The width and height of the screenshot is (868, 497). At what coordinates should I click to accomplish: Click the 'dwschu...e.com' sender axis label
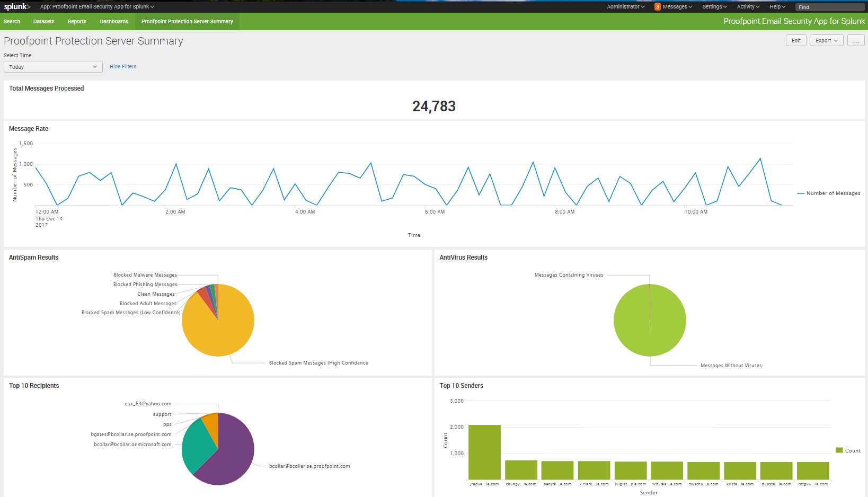[x=703, y=484]
